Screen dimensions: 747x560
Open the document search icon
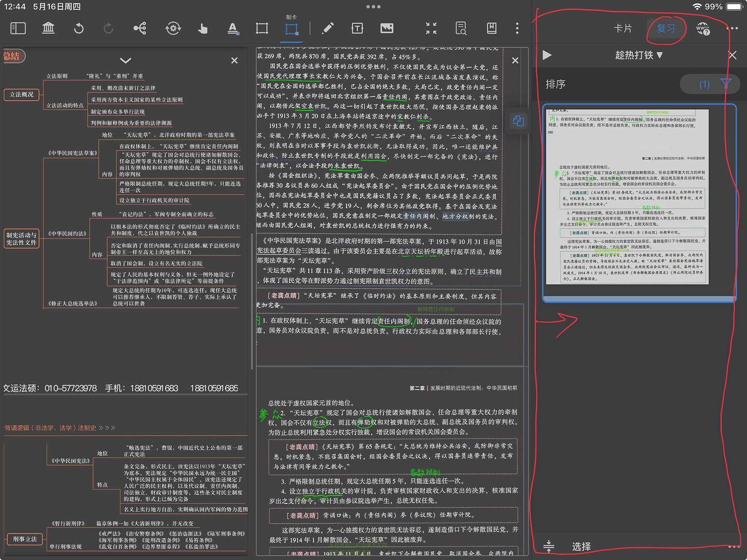pyautogui.click(x=461, y=28)
